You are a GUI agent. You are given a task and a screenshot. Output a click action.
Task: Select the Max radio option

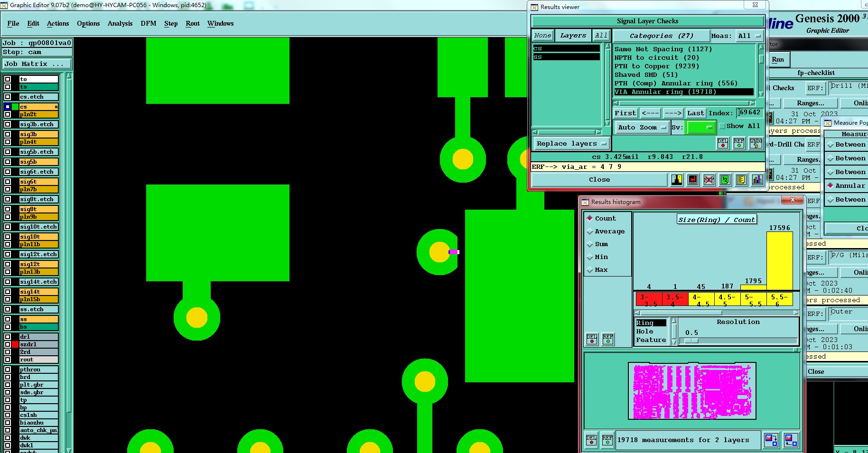(x=590, y=270)
